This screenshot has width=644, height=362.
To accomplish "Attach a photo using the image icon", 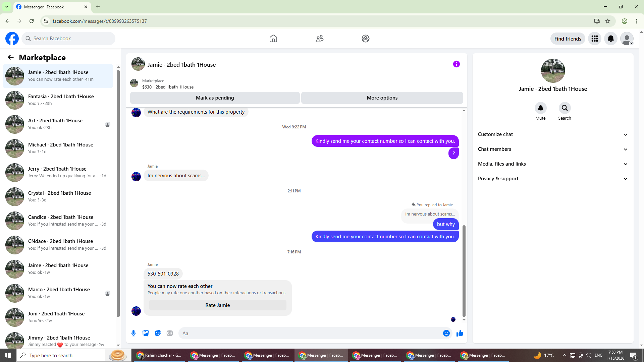I will [146, 333].
